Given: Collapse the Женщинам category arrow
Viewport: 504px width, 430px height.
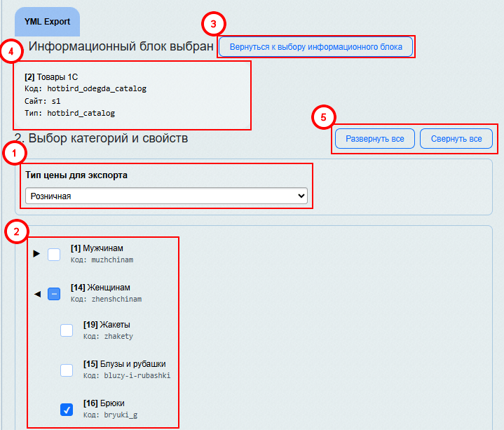Looking at the screenshot, I should pos(37,294).
